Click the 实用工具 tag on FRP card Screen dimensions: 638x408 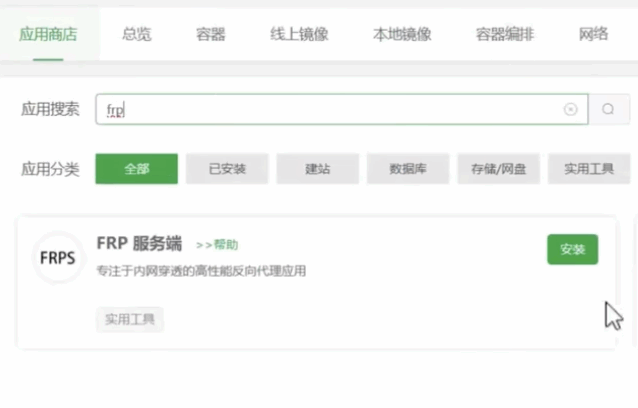pos(130,319)
